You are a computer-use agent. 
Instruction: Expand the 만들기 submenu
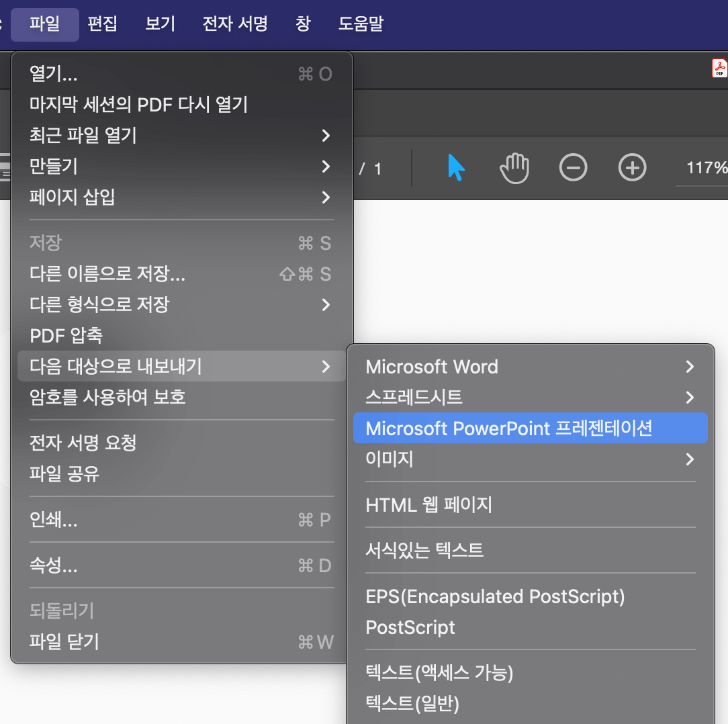tap(181, 167)
